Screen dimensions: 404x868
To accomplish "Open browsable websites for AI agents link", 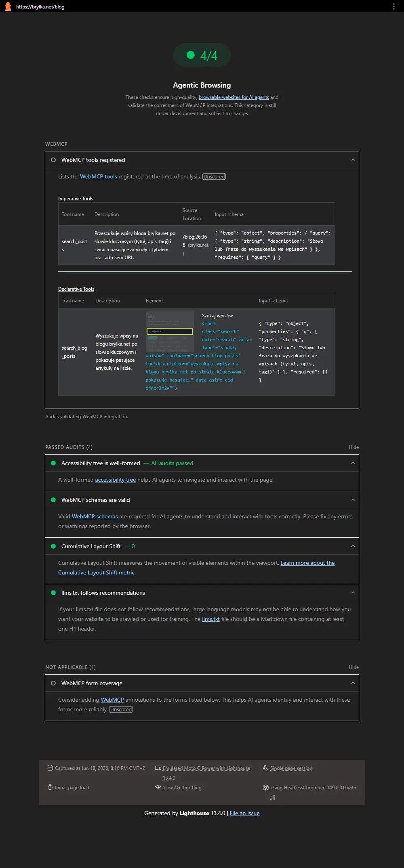I will coord(234,97).
